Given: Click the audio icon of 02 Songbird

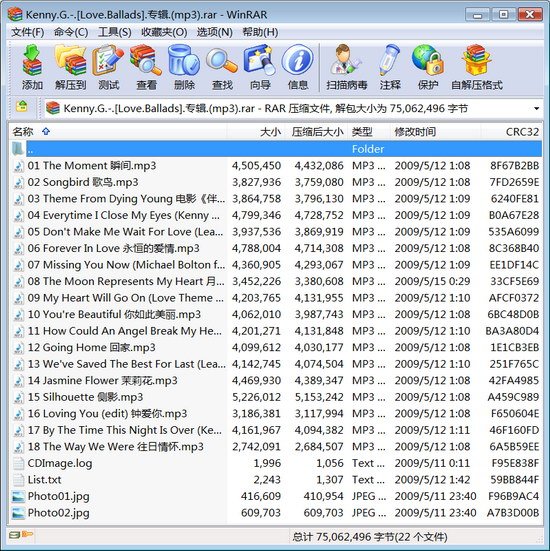Looking at the screenshot, I should tap(18, 182).
